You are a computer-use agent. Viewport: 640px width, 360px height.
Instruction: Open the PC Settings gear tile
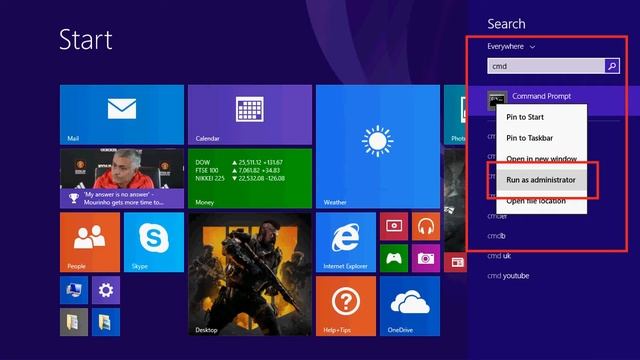(x=106, y=290)
